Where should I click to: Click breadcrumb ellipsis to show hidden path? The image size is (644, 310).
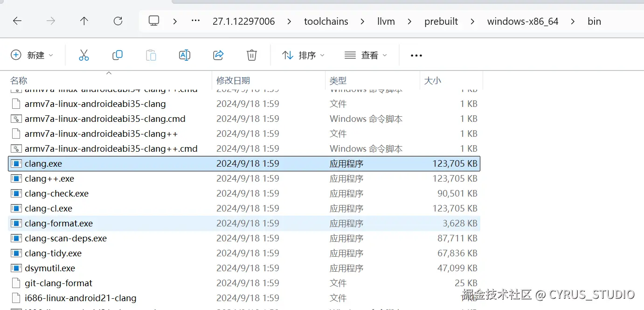pos(195,21)
